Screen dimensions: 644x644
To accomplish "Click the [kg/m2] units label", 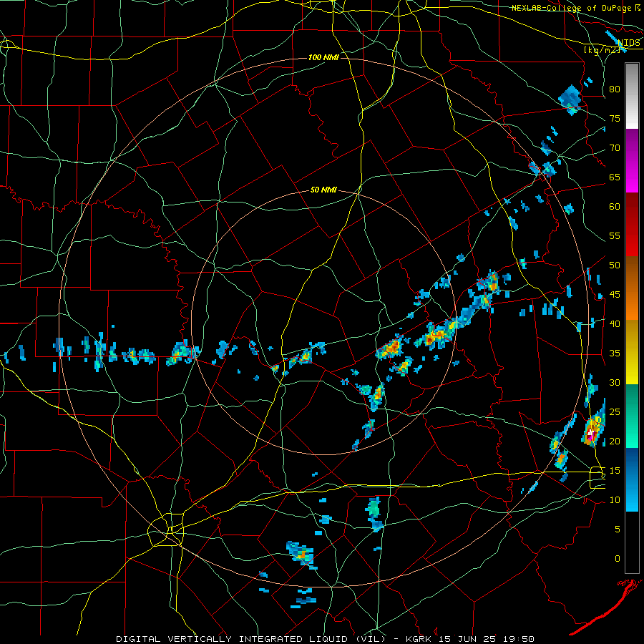I will (602, 50).
